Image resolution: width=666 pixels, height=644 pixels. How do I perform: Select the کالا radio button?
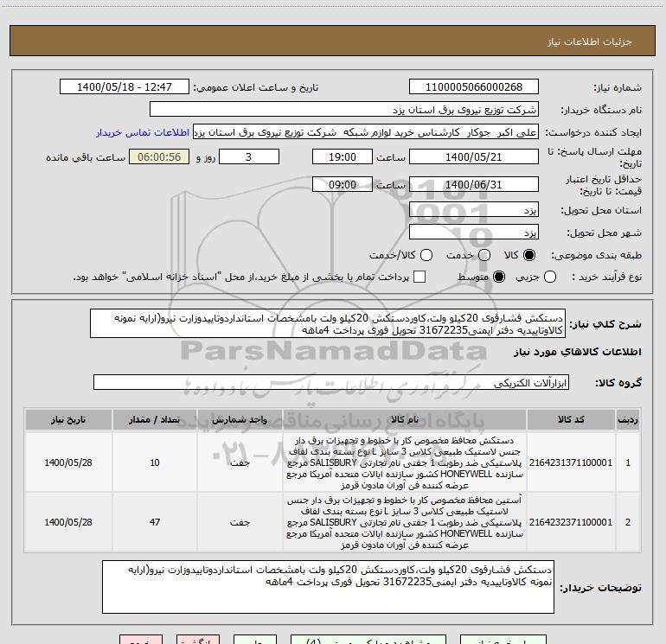tap(529, 255)
